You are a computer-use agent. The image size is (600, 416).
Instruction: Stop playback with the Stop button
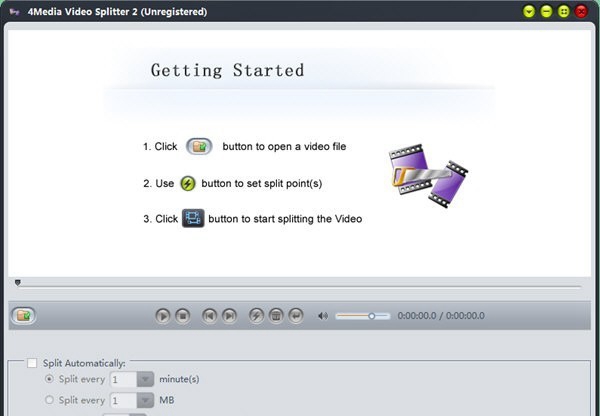point(183,316)
